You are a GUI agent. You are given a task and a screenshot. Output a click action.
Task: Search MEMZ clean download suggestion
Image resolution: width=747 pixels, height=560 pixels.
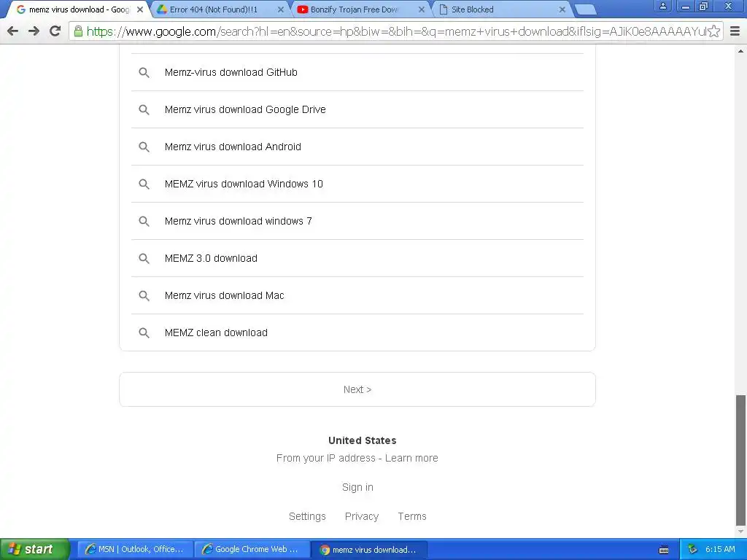(357, 332)
